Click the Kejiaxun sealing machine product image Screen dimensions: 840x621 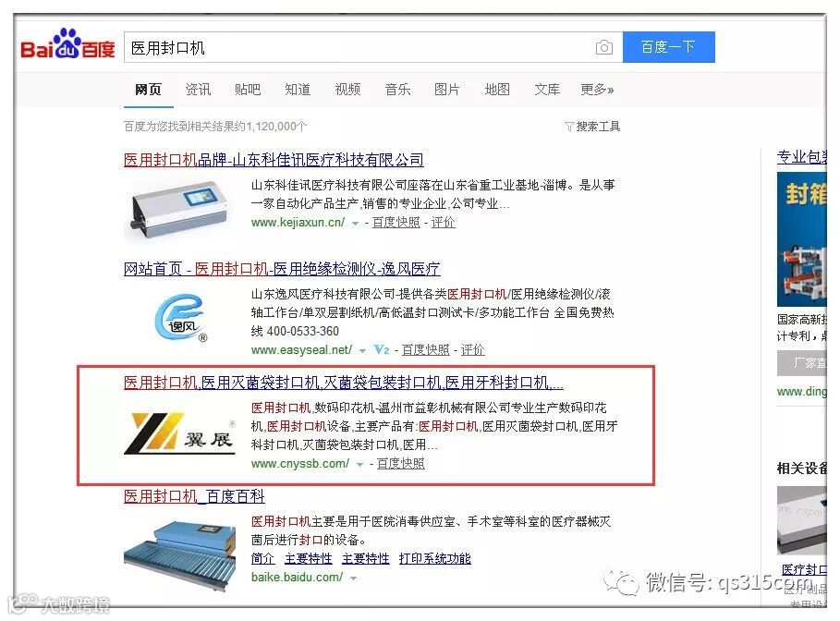click(x=179, y=210)
